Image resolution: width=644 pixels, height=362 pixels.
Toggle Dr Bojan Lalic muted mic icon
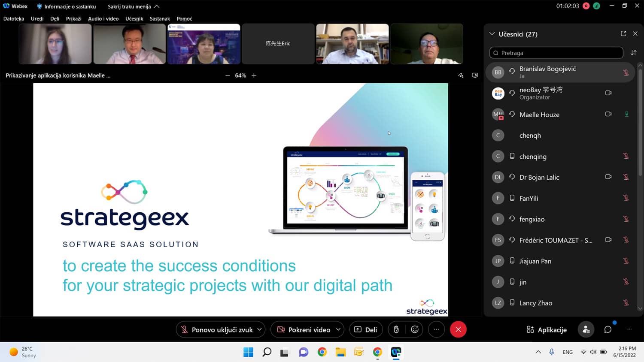626,177
